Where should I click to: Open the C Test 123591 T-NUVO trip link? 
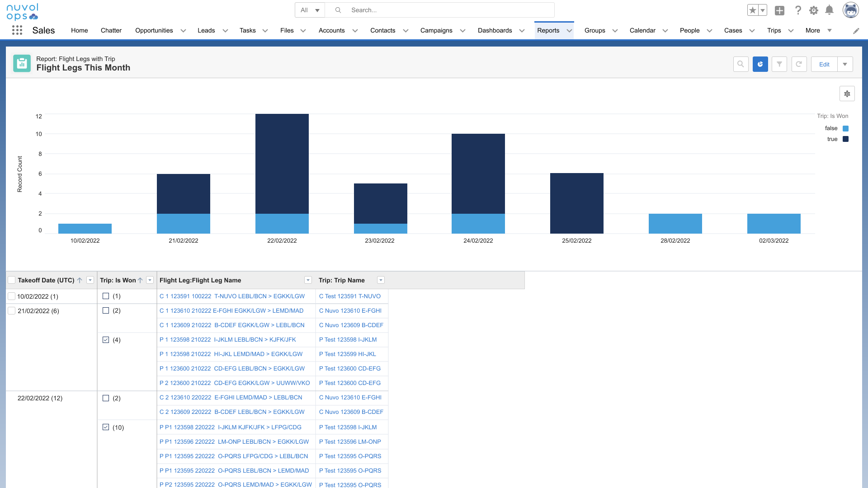349,296
